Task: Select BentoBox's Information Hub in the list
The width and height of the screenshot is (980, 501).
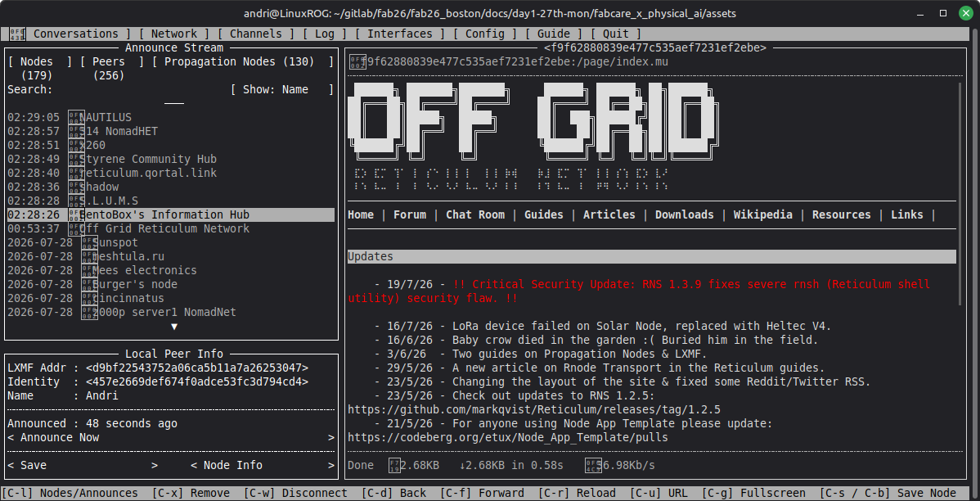Action: click(x=171, y=215)
